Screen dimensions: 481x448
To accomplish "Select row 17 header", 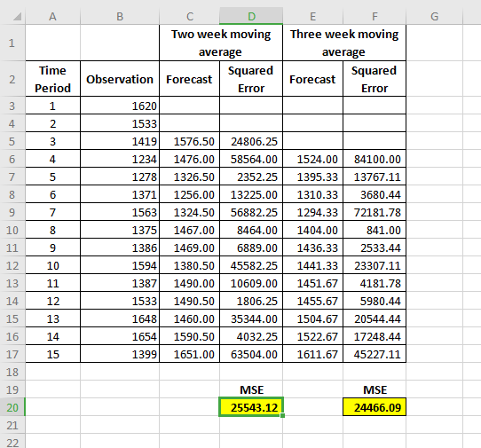I will (12, 354).
